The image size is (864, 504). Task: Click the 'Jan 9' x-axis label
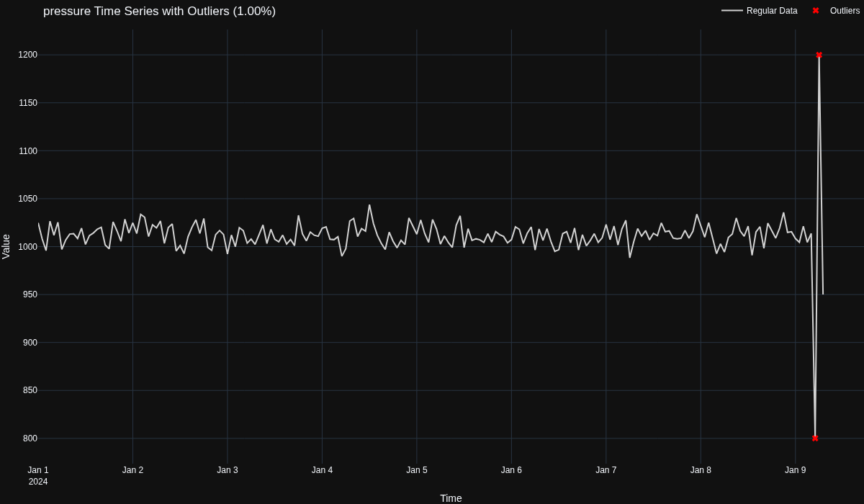pyautogui.click(x=796, y=470)
